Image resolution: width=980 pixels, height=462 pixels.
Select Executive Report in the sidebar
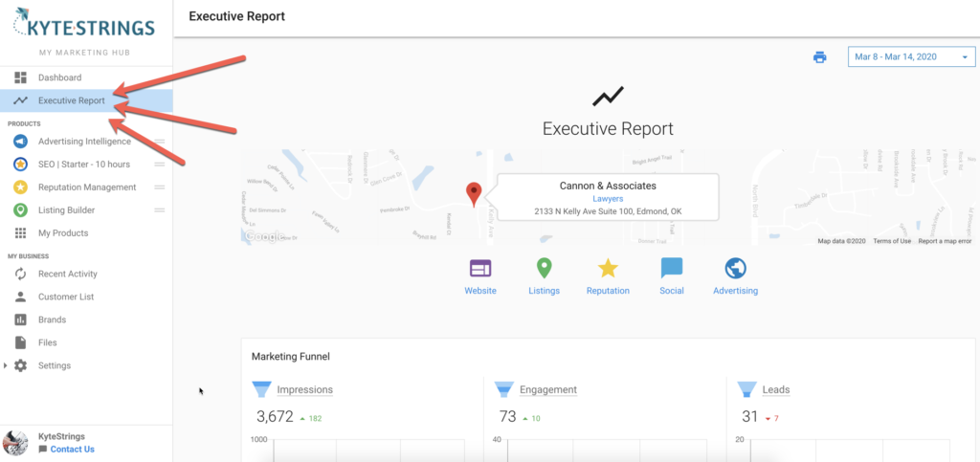(x=71, y=100)
